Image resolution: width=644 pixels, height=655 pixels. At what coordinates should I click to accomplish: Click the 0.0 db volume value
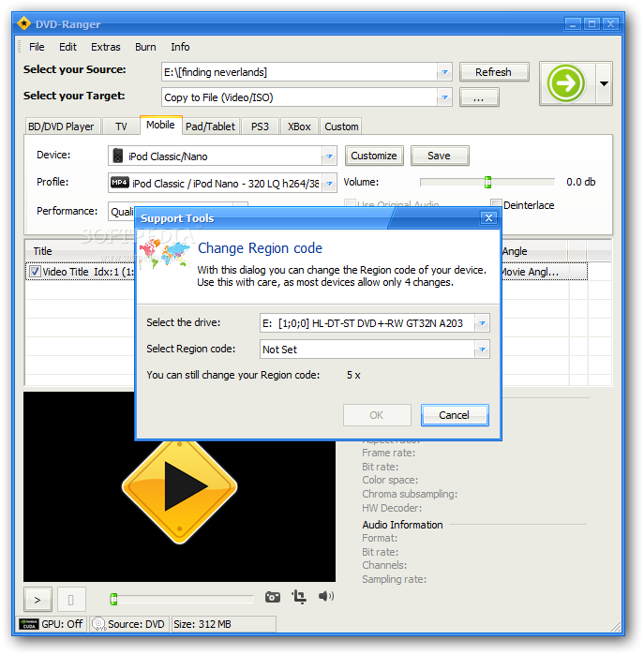pyautogui.click(x=581, y=182)
